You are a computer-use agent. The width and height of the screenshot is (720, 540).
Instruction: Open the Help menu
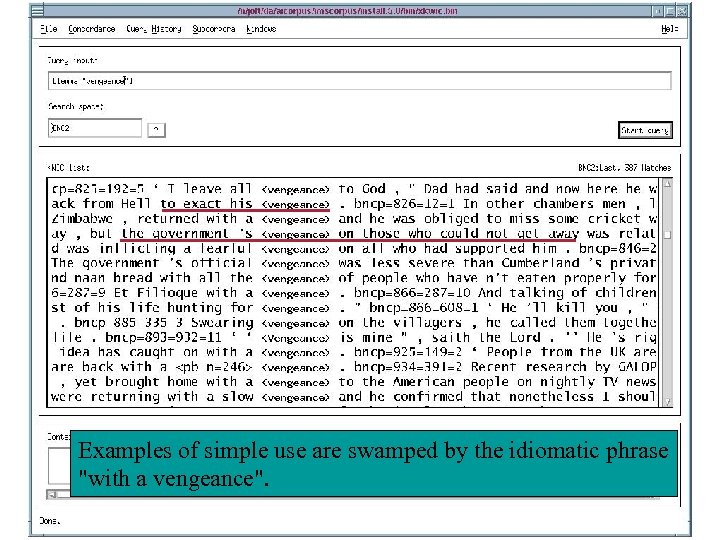point(669,29)
